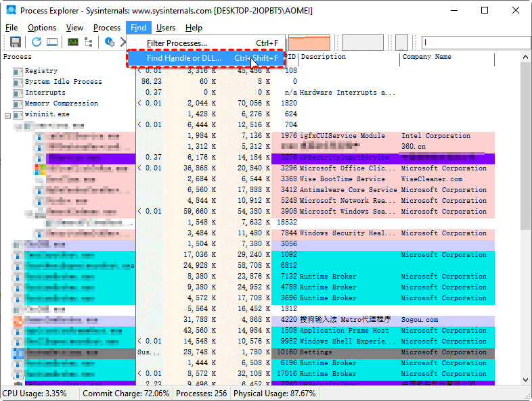Focus the filter text box in toolbar

(476, 43)
